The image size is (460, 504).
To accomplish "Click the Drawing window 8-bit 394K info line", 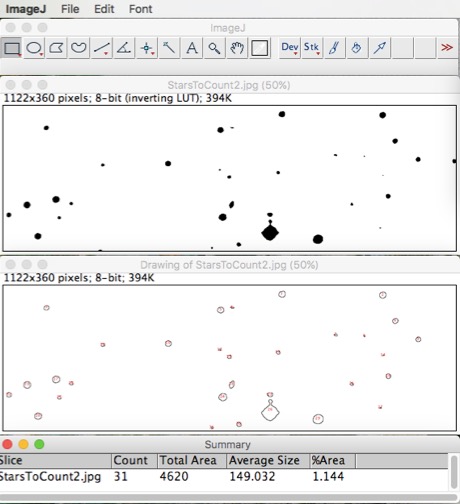I will (79, 278).
